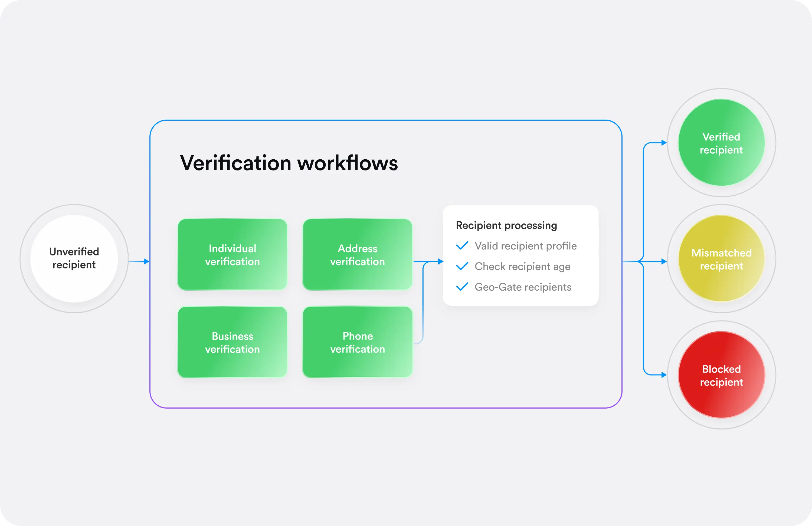Click the Verification workflows heading
Viewport: 812px width, 526px height.
(x=289, y=163)
